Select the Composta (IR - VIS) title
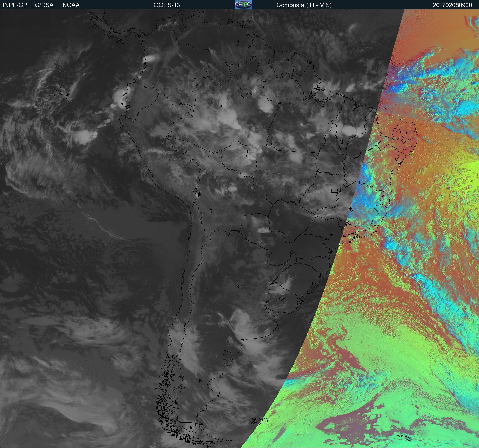This screenshot has height=448, width=479. [304, 5]
